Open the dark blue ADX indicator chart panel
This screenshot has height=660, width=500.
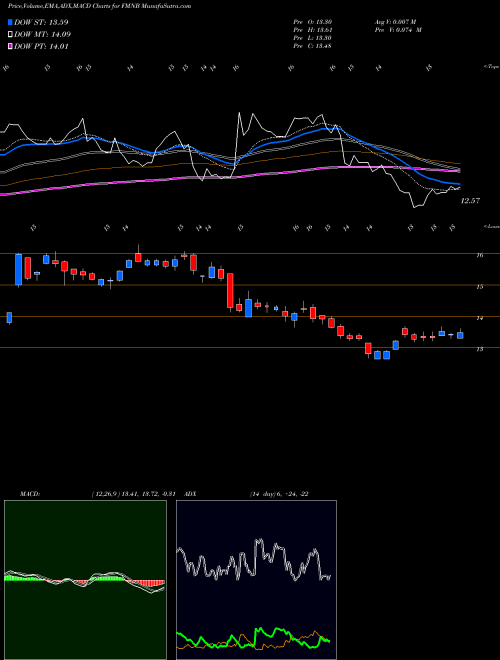coord(256,580)
